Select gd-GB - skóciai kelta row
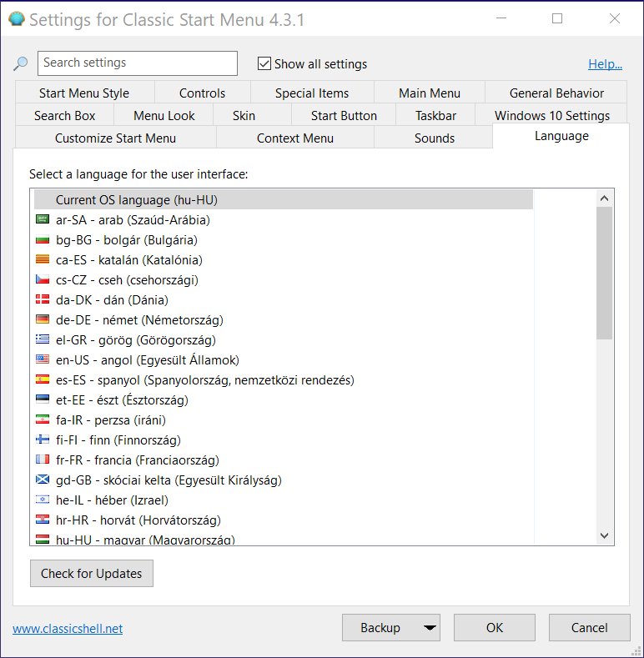 284,480
